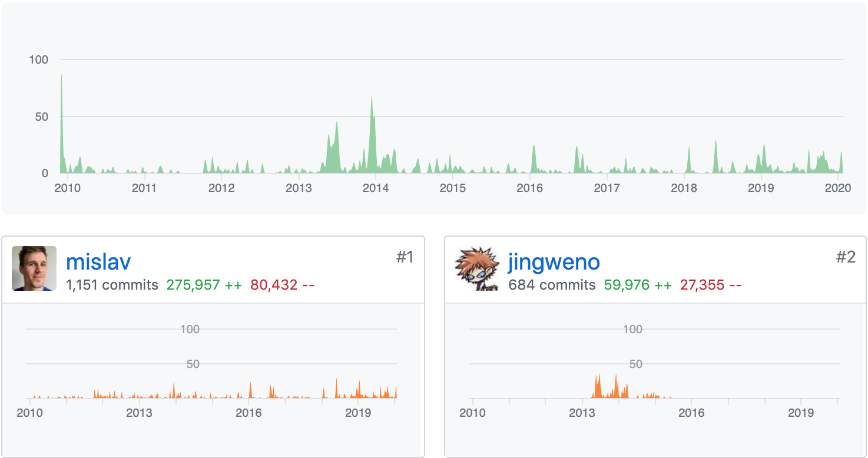Click the #1 rank label
868x458 pixels.
click(405, 257)
